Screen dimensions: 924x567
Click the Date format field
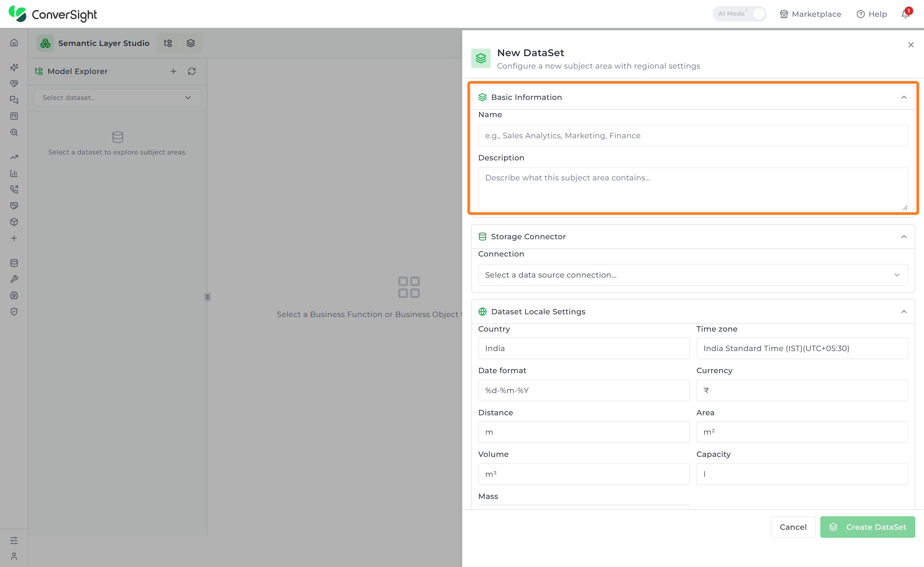(x=584, y=390)
